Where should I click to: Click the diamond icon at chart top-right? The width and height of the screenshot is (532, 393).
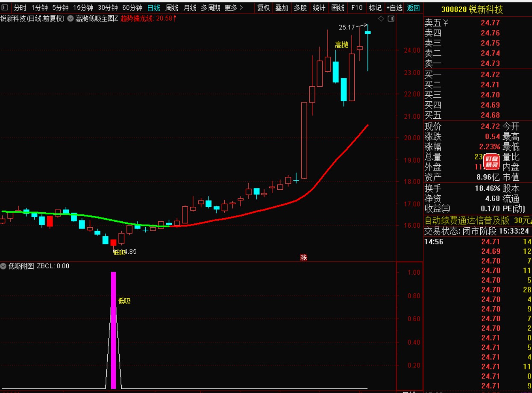pyautogui.click(x=381, y=19)
